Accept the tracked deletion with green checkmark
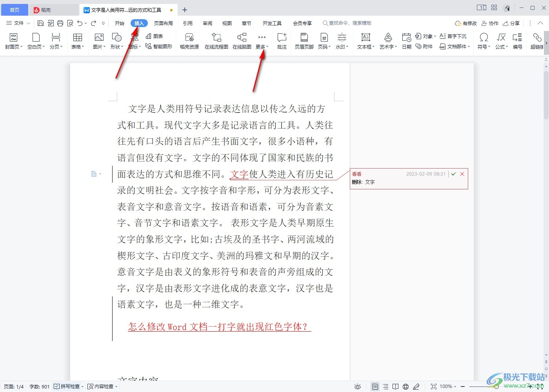This screenshot has width=549, height=392. 453,174
